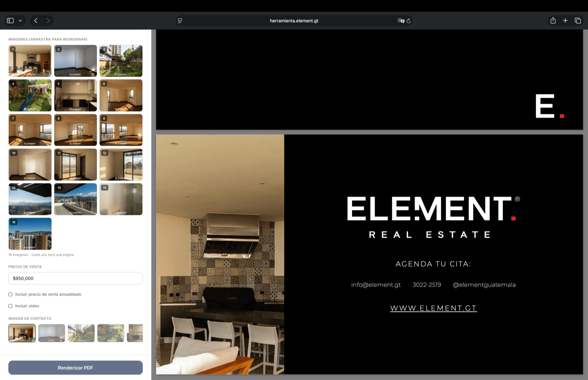Open the Share menu
Screen dimensions: 588x380
553,21
